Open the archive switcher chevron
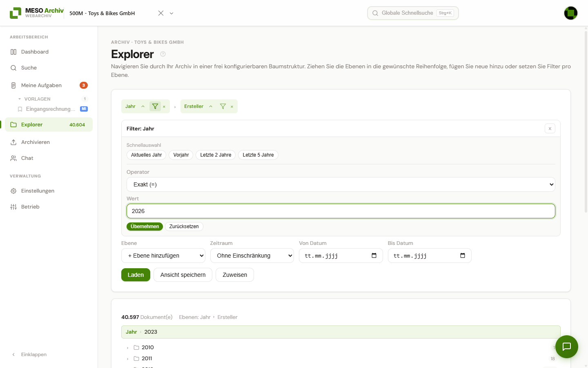Viewport: 588px width, 368px height. (x=171, y=13)
